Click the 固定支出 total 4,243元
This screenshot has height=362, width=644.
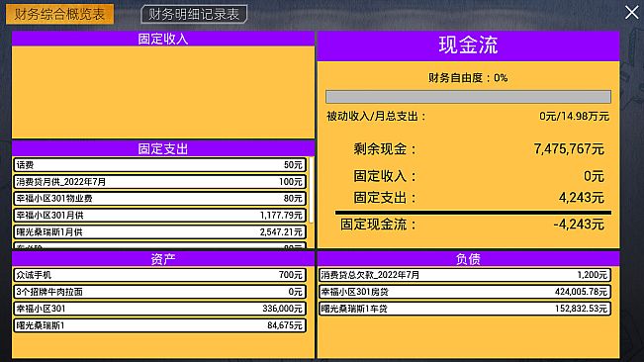tap(581, 198)
